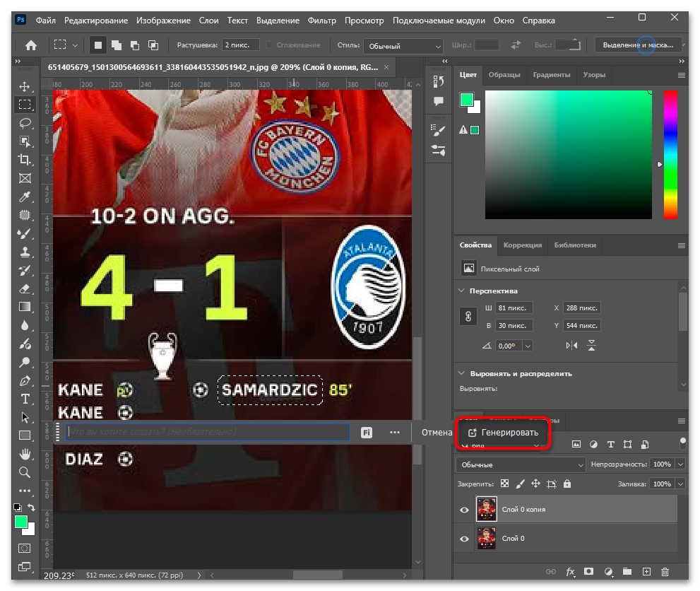This screenshot has width=700, height=591.
Task: Select the Eraser tool
Action: (25, 288)
